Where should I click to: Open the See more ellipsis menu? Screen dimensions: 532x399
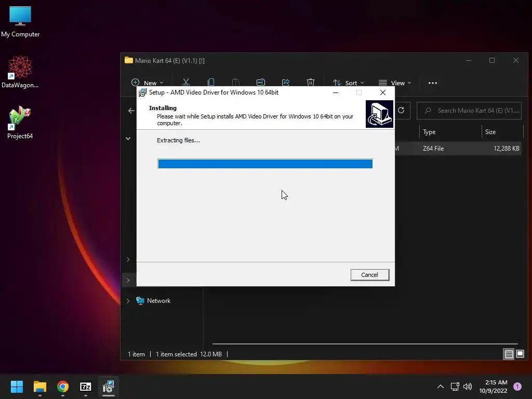(433, 83)
